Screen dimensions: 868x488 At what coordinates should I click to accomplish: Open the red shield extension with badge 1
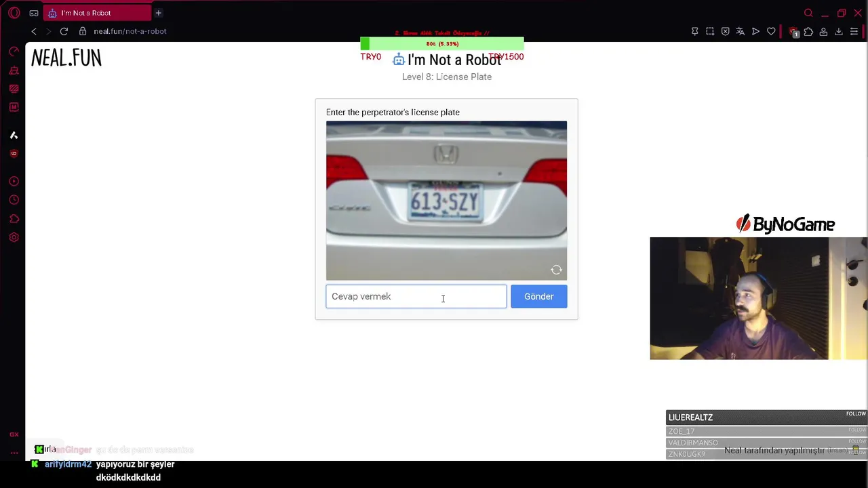793,32
